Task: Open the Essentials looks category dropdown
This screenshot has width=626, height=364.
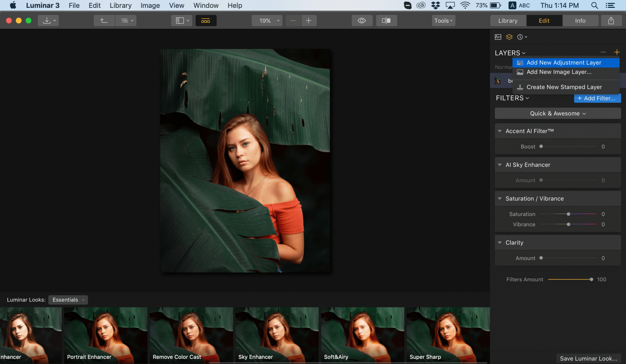Action: point(68,300)
